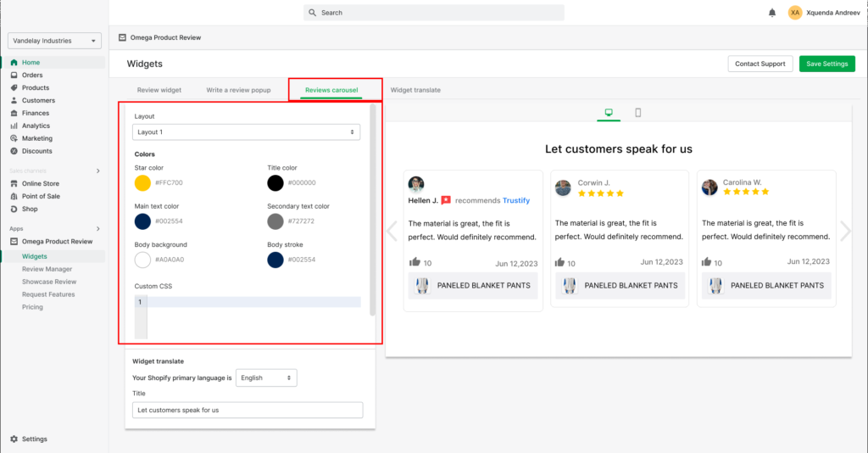Click the Point of Sale bag icon
The height and width of the screenshot is (453, 868).
click(14, 197)
